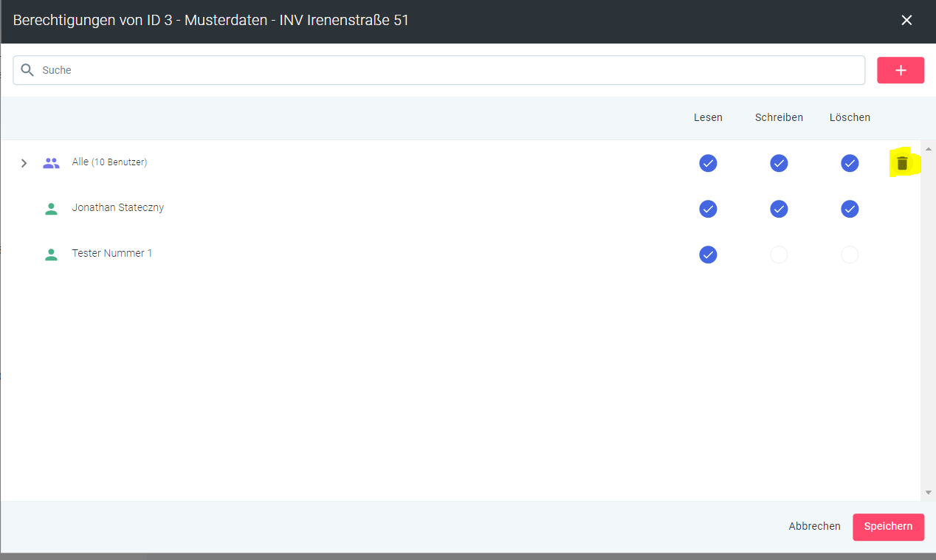The height and width of the screenshot is (560, 936).
Task: Click the scrollbar down arrow
Action: tap(928, 493)
